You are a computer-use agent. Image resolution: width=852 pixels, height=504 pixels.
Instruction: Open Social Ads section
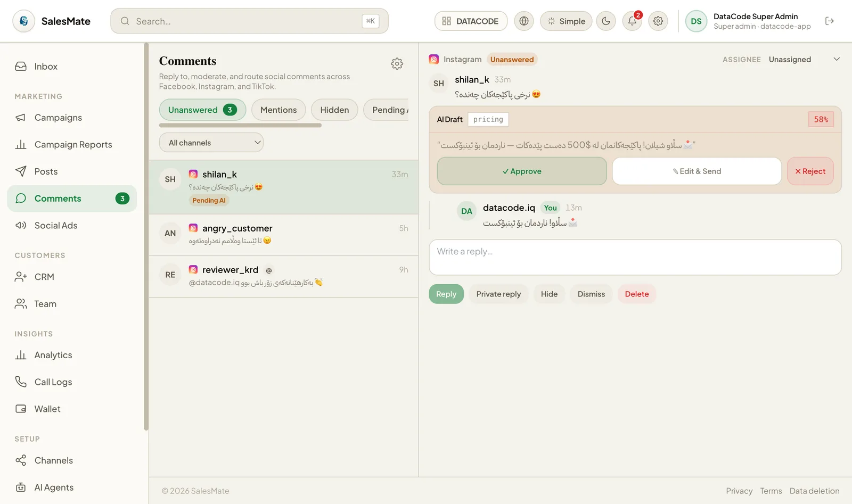coord(72,226)
